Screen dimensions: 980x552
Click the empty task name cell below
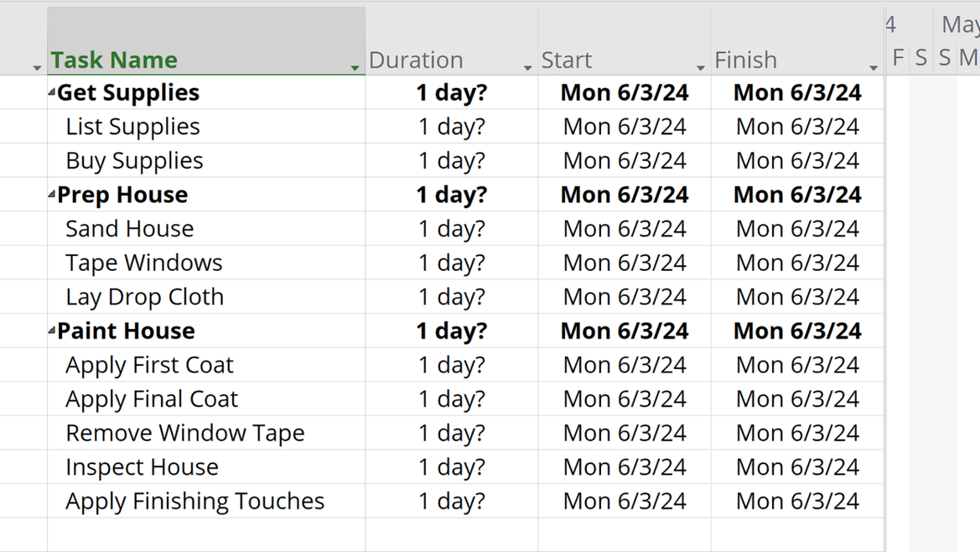tap(206, 534)
